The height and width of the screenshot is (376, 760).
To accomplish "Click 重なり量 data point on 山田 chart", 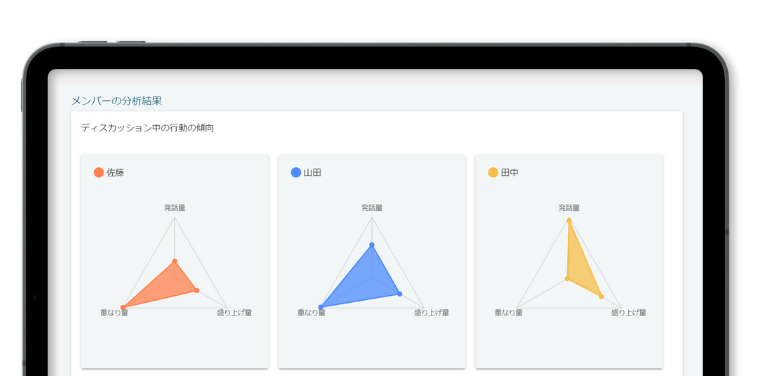I will coord(320,307).
